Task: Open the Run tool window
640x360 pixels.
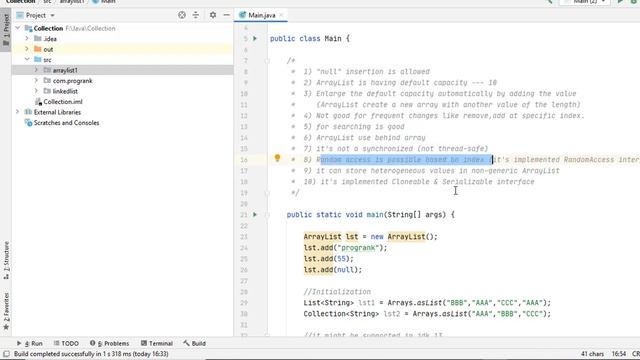Action: (30, 343)
